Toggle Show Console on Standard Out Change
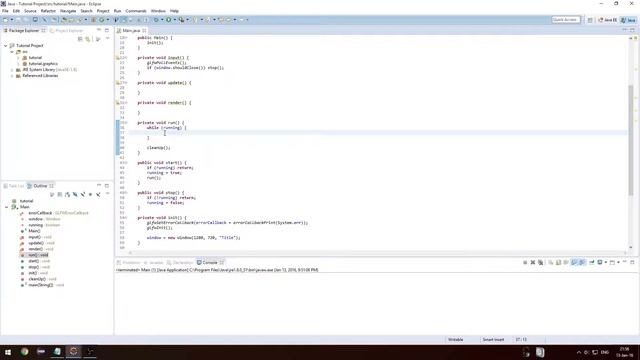The height and width of the screenshot is (360, 640). pos(574,262)
